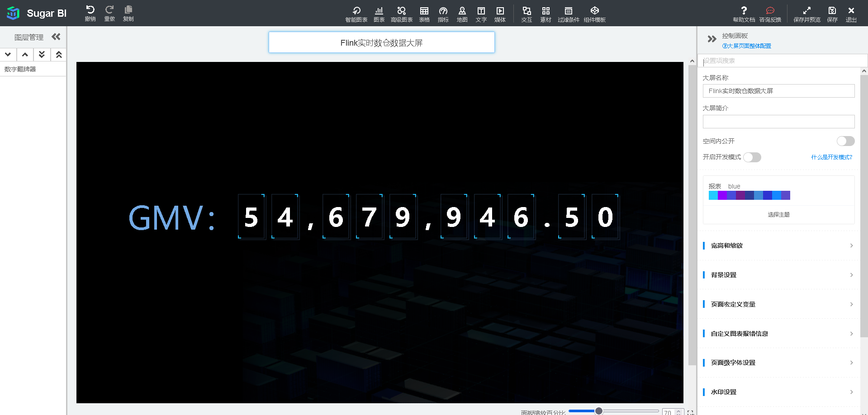This screenshot has width=868, height=415.
Task: Select the 数字翻牌器 layer item
Action: point(33,69)
